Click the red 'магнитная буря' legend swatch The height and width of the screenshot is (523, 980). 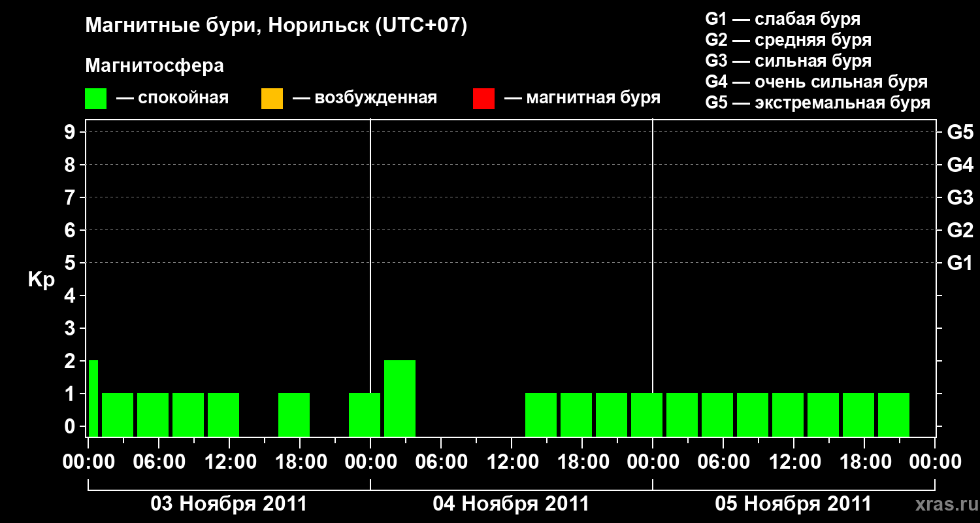click(x=483, y=99)
